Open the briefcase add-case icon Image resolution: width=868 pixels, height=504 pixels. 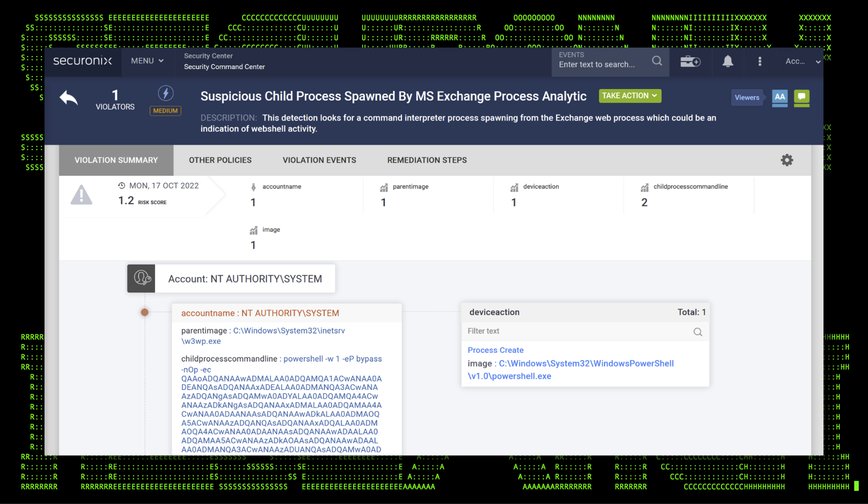coord(690,61)
